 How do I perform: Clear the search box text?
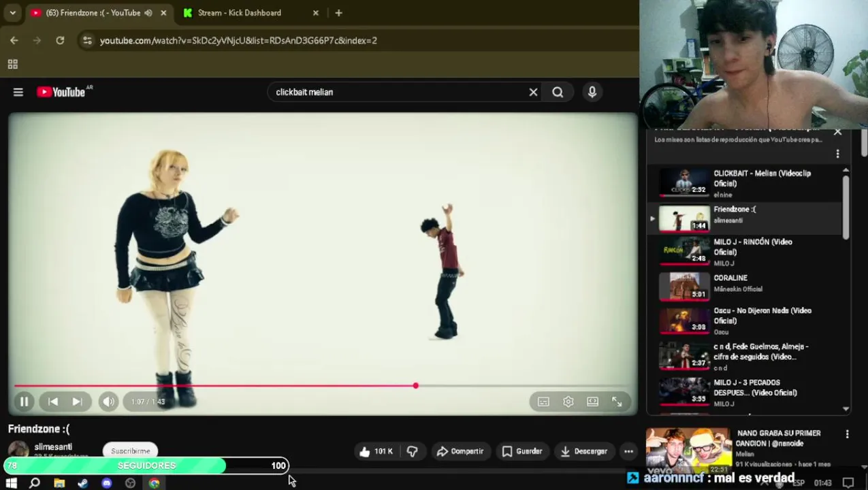(533, 92)
